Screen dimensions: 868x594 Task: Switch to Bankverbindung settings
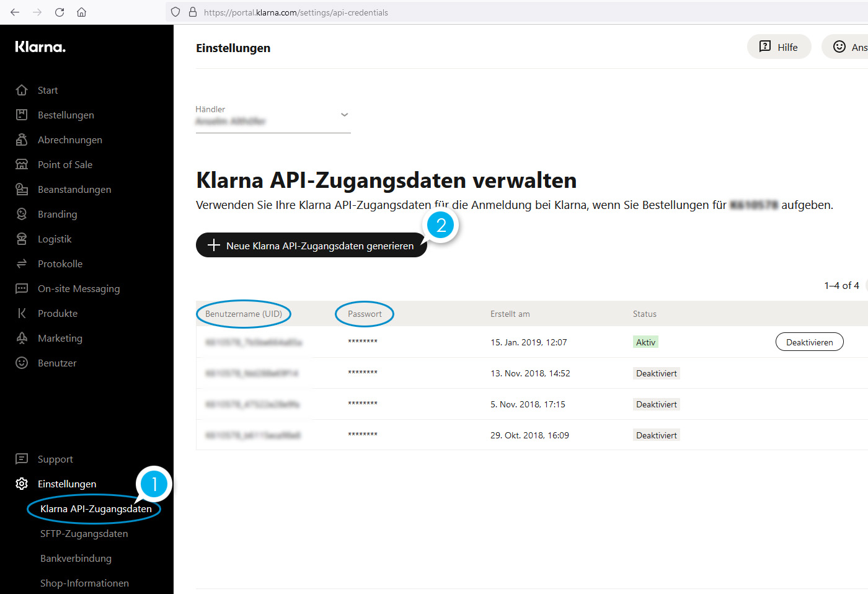pyautogui.click(x=76, y=558)
